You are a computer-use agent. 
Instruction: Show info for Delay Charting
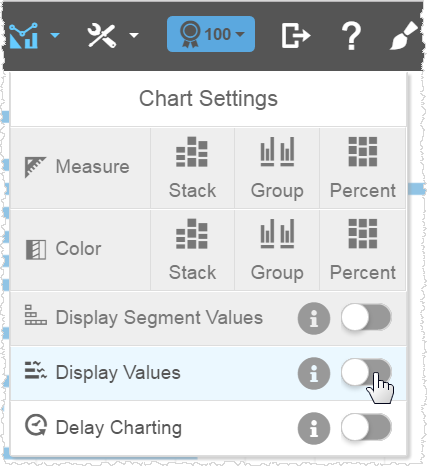coord(314,428)
